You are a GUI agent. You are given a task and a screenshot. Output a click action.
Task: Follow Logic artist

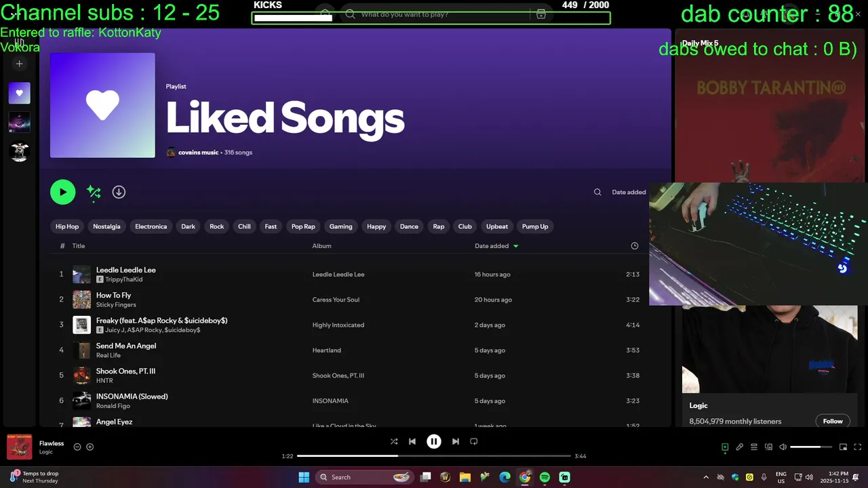[833, 421]
